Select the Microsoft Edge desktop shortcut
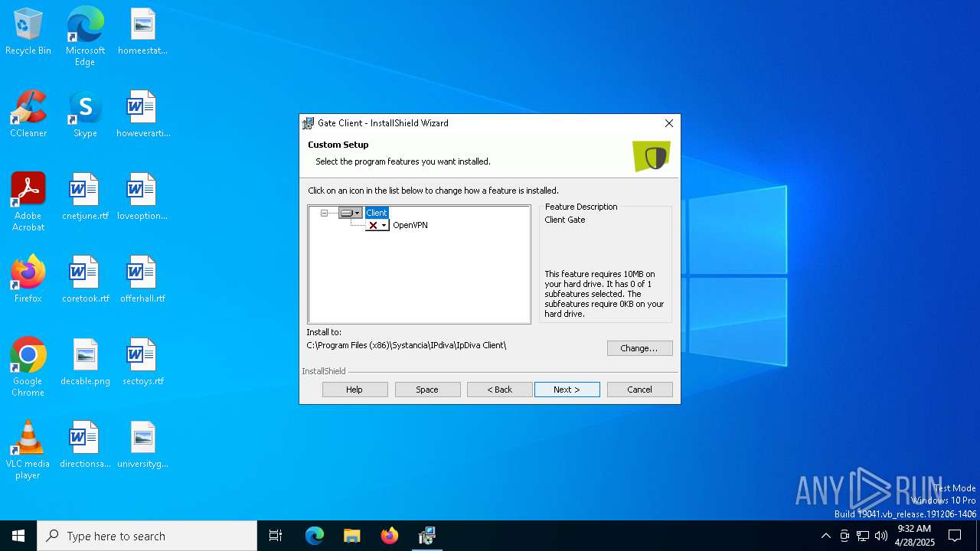 click(x=85, y=37)
